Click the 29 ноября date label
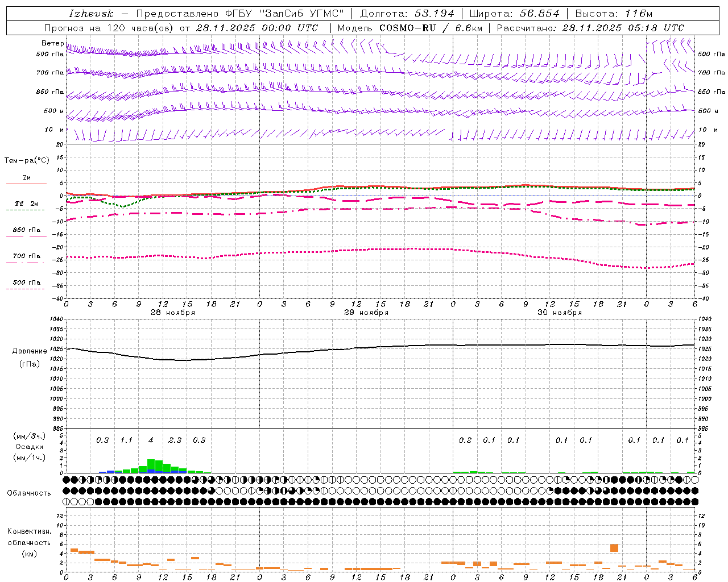728x582 pixels. tap(366, 313)
